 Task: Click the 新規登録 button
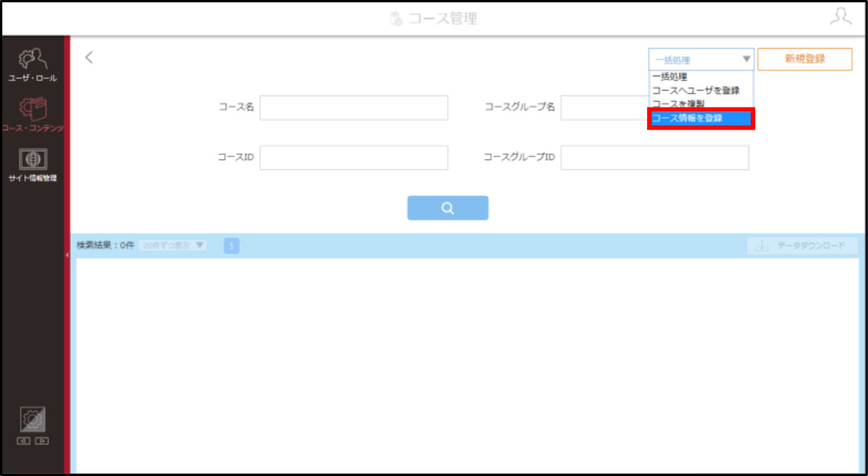point(805,59)
